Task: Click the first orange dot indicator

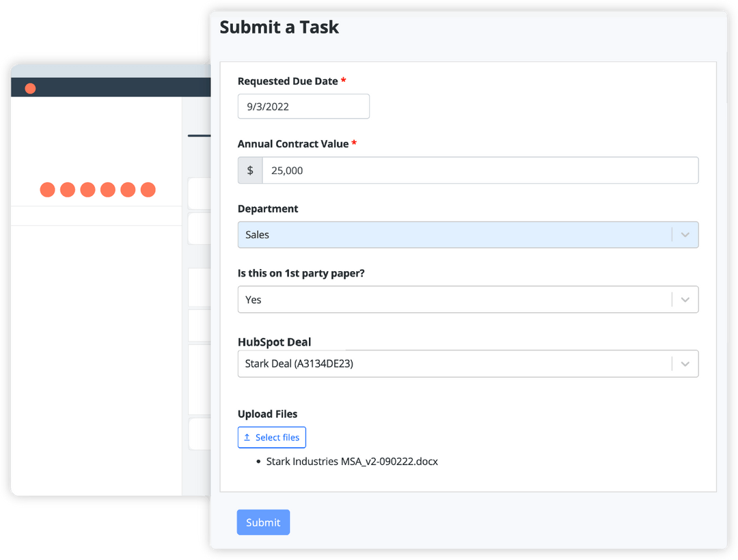Action: 47,190
